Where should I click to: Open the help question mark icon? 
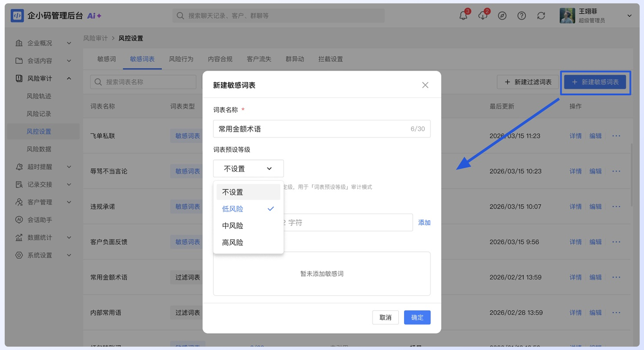pos(522,16)
